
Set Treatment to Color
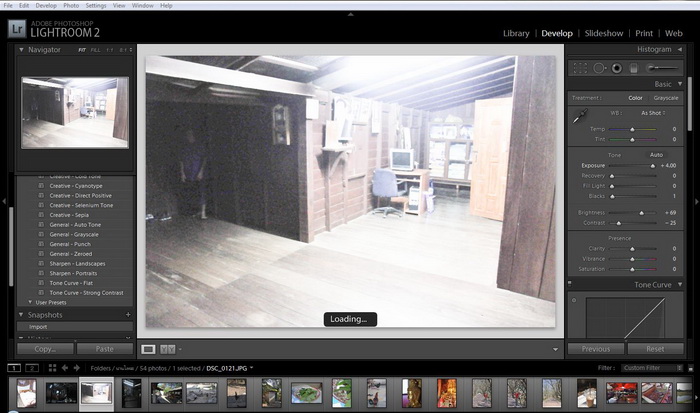tap(635, 98)
